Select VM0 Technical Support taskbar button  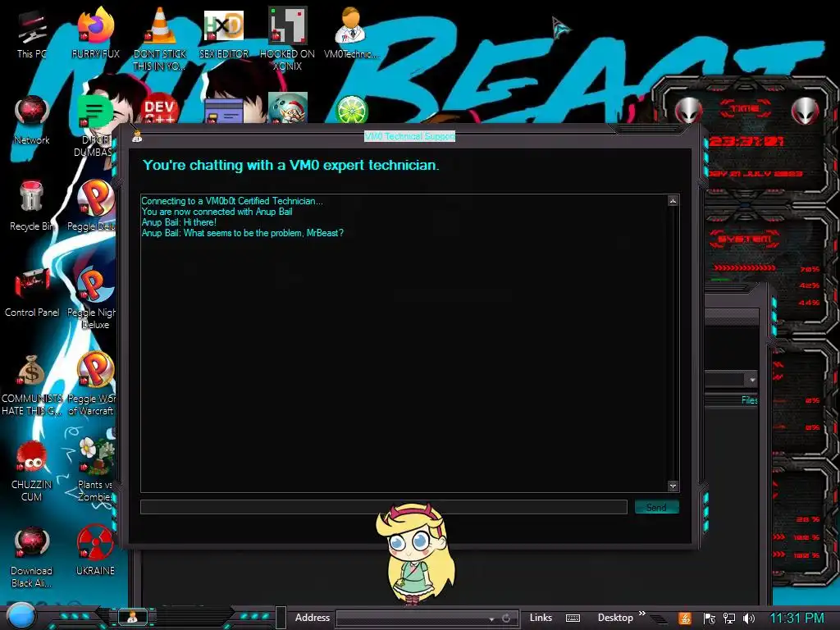coord(132,617)
